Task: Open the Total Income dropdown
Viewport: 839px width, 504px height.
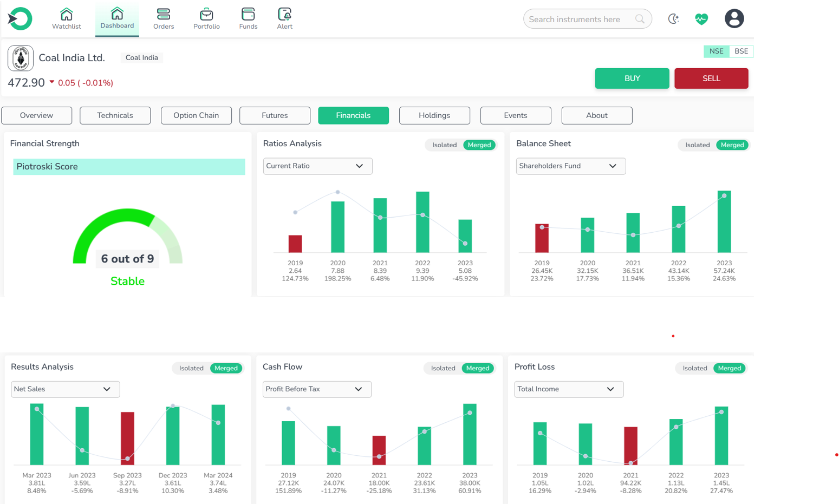Action: pyautogui.click(x=569, y=389)
